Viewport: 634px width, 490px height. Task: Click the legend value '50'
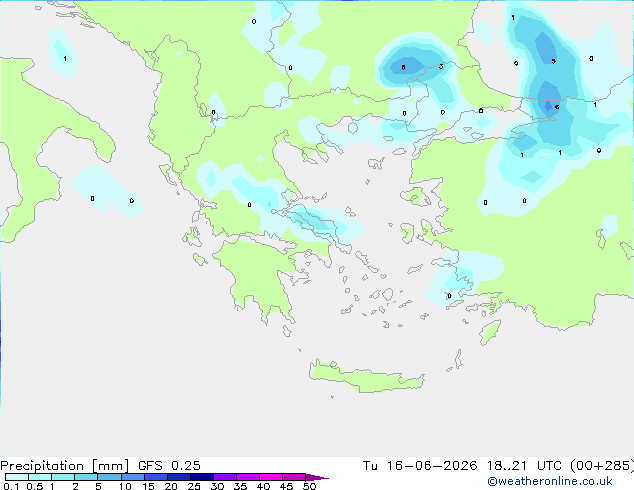(x=309, y=486)
